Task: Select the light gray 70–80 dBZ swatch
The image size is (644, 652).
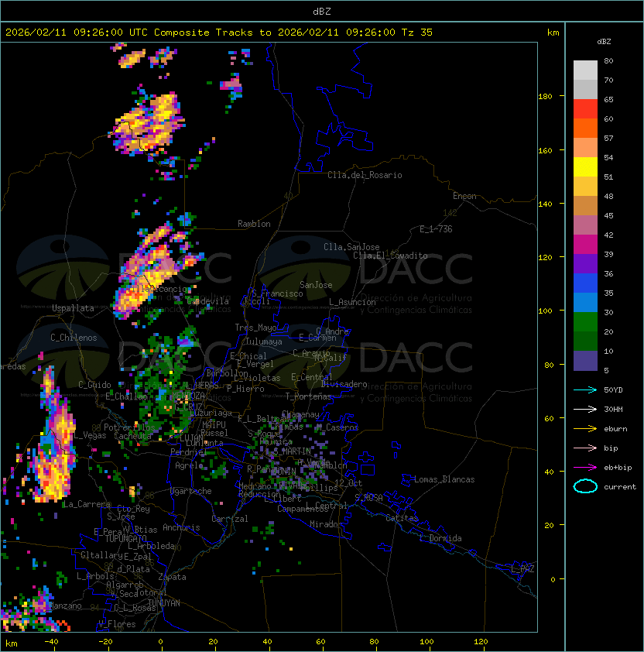Action: (x=585, y=70)
